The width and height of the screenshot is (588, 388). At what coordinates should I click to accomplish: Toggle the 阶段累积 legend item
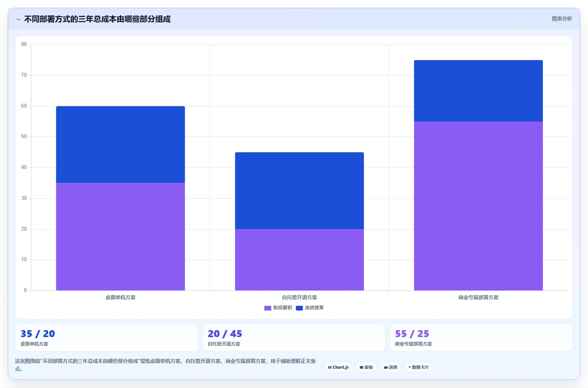point(278,308)
